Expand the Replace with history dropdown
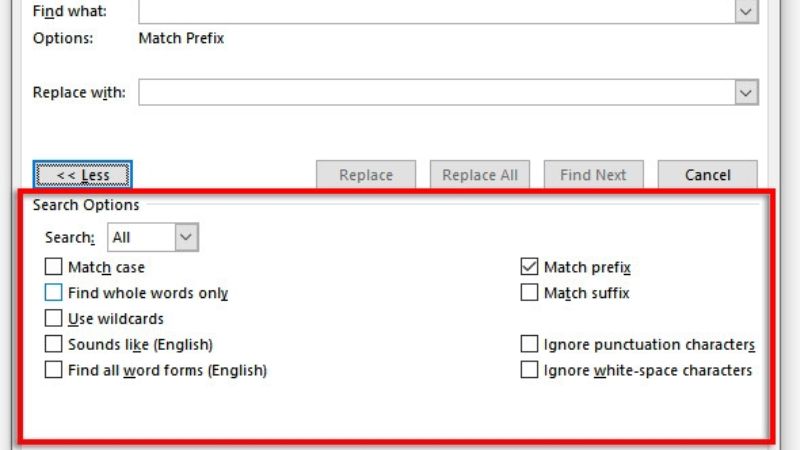Image resolution: width=800 pixels, height=450 pixels. [x=746, y=93]
